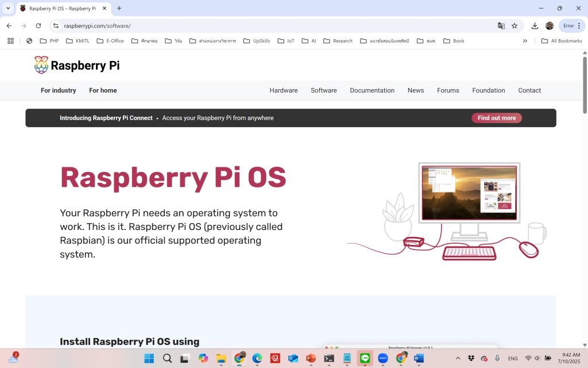Open the AI bookmarks folder

(309, 41)
